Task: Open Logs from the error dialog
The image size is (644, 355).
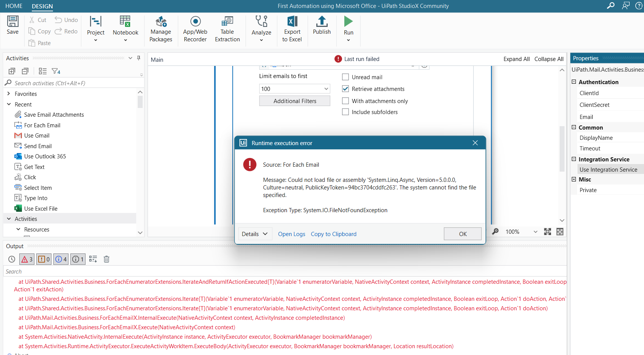Action: (291, 234)
